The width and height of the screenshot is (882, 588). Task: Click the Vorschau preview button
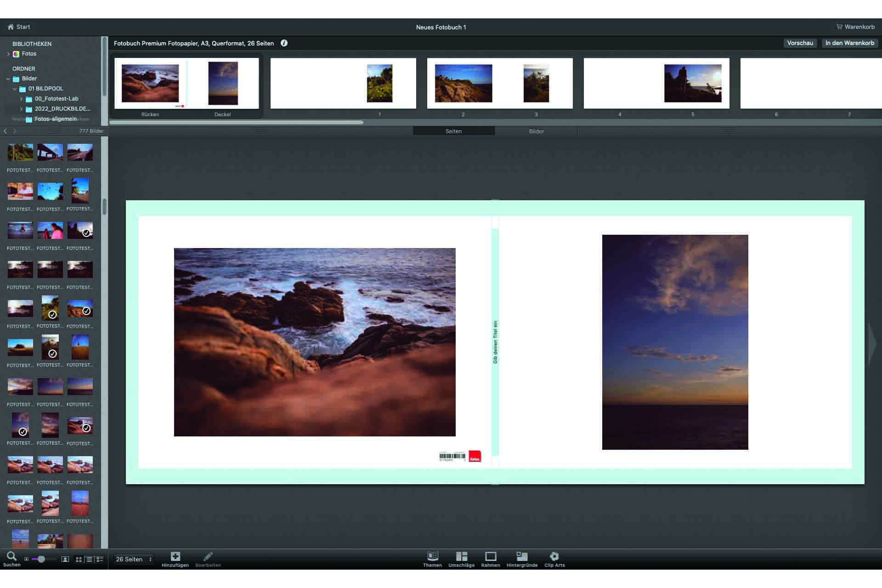[x=800, y=43]
